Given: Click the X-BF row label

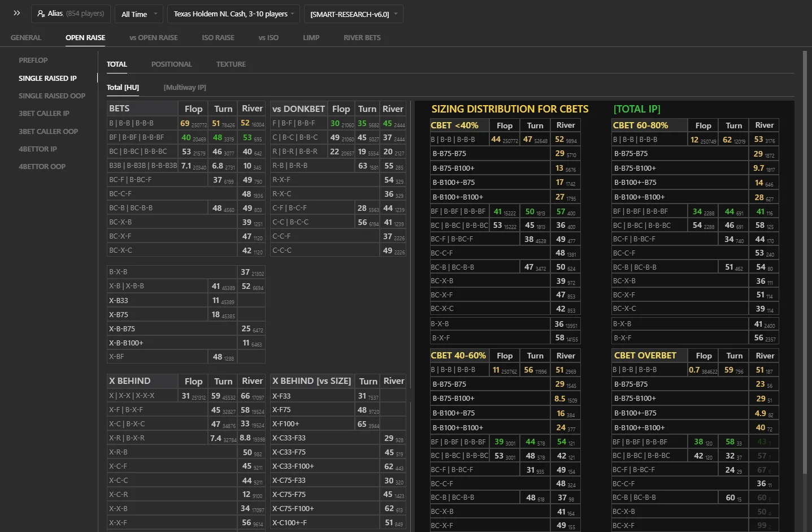Looking at the screenshot, I should [x=116, y=357].
